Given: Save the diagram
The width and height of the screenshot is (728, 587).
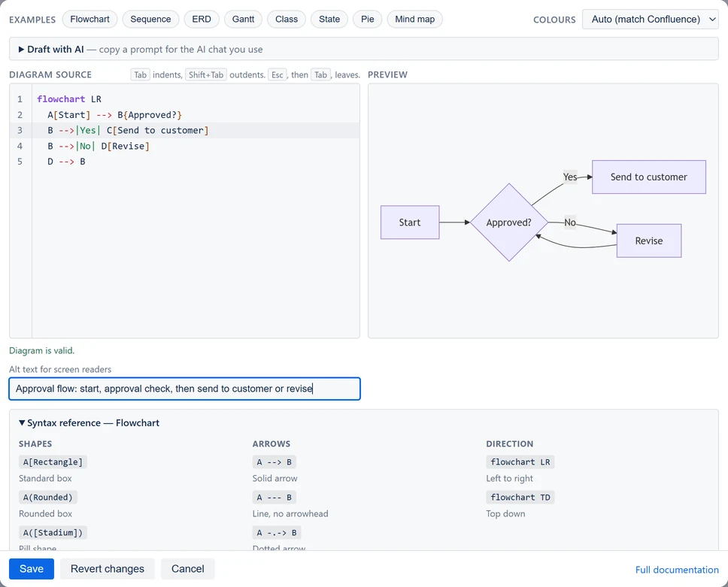Looking at the screenshot, I should pyautogui.click(x=32, y=569).
